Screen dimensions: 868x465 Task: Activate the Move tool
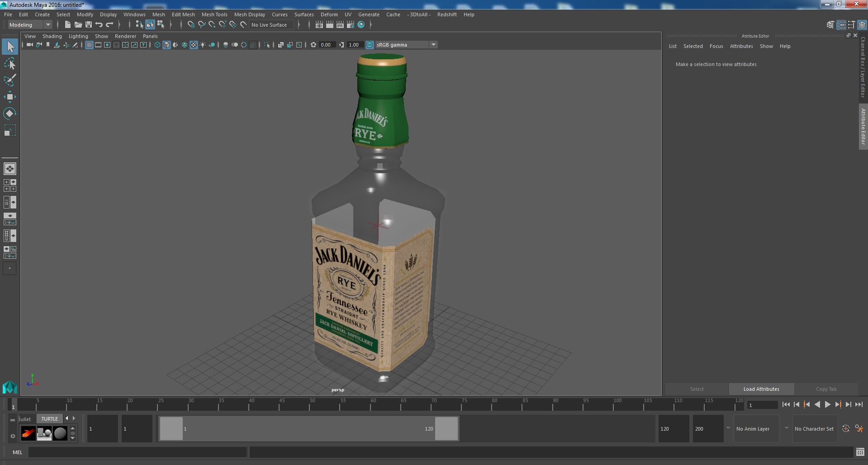coord(10,97)
